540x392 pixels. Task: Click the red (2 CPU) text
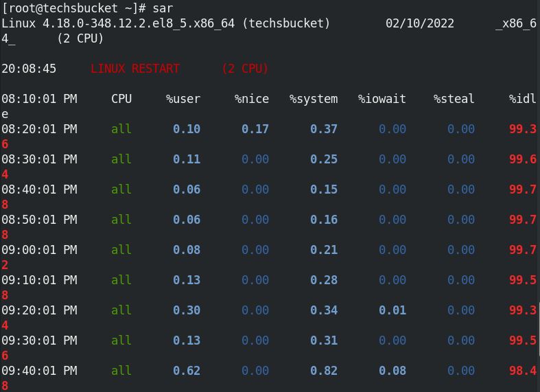point(244,69)
